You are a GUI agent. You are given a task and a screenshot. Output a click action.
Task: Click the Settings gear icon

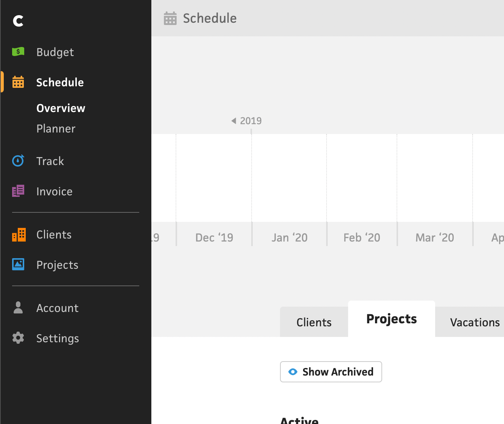(18, 338)
